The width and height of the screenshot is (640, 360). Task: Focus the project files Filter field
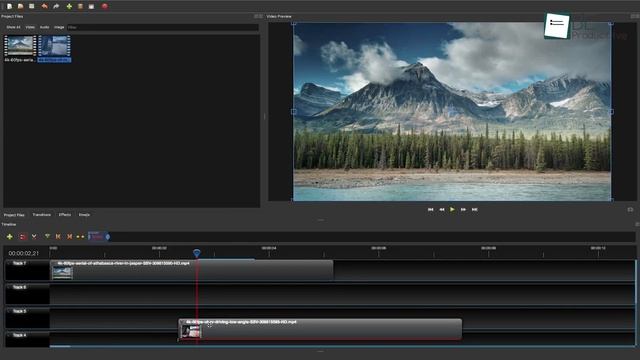162,27
